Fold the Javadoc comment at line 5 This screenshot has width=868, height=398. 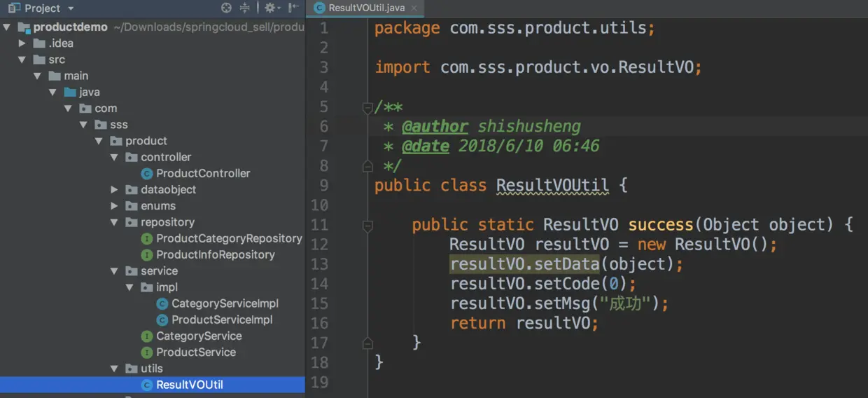pyautogui.click(x=367, y=107)
